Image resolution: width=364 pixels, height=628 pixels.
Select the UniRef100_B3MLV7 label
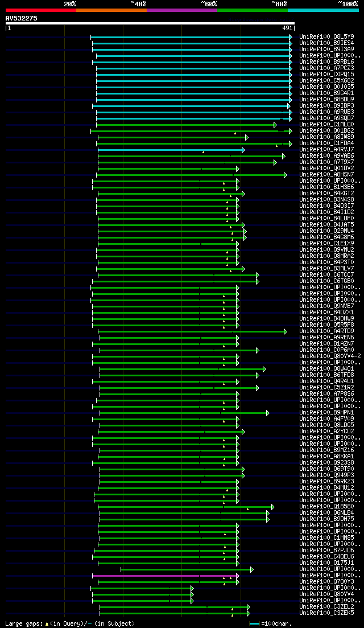pyautogui.click(x=326, y=269)
